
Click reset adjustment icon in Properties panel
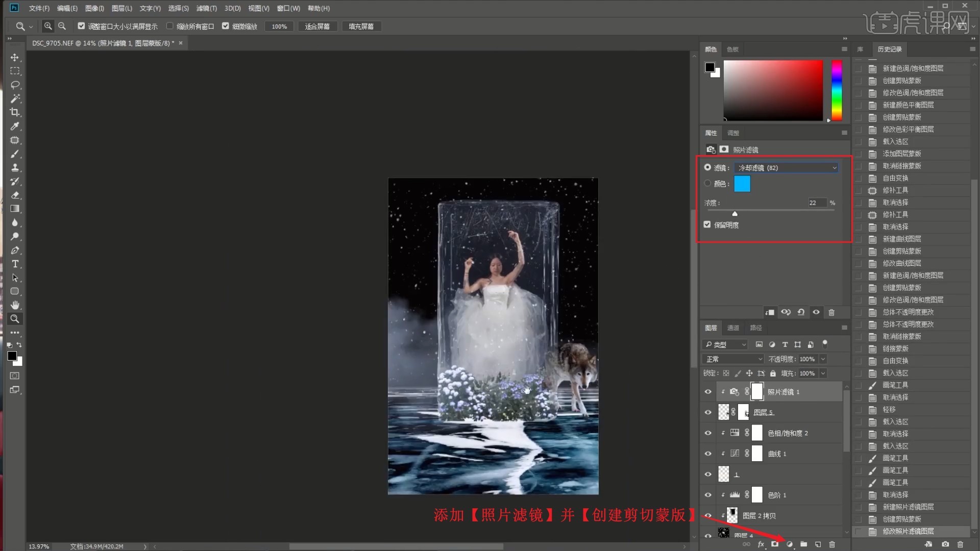point(801,312)
